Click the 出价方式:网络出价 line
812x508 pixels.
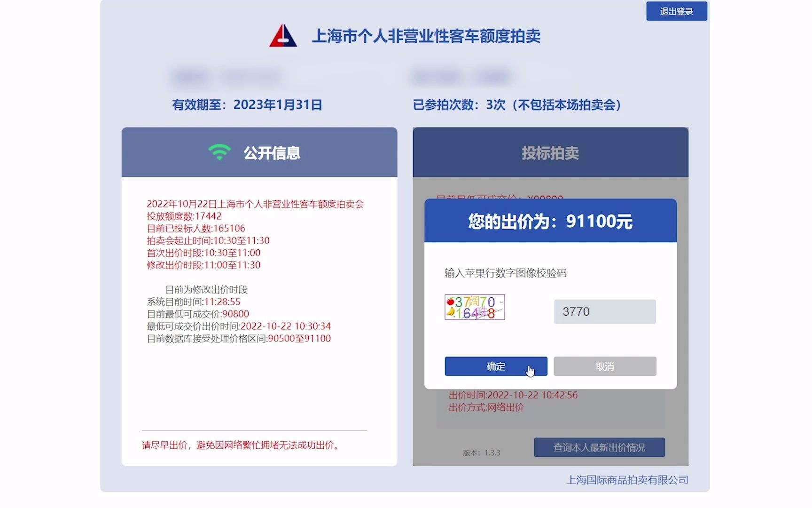tap(486, 407)
